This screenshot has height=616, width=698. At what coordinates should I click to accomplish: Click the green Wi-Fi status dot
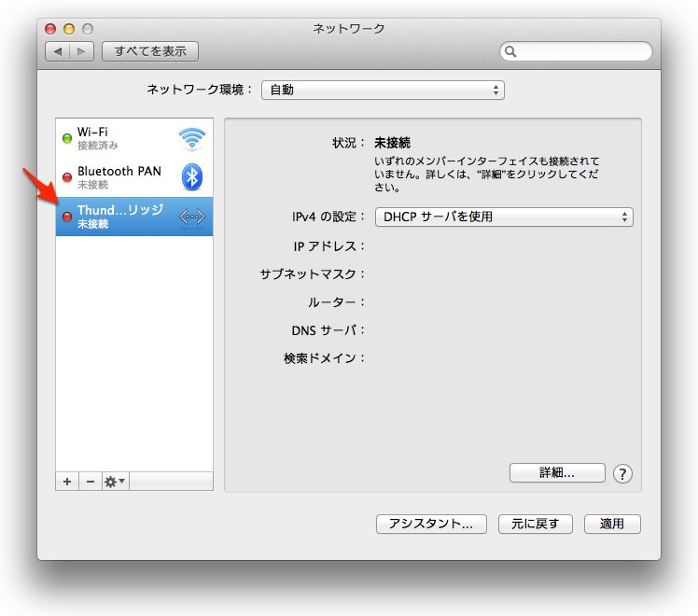[x=67, y=138]
